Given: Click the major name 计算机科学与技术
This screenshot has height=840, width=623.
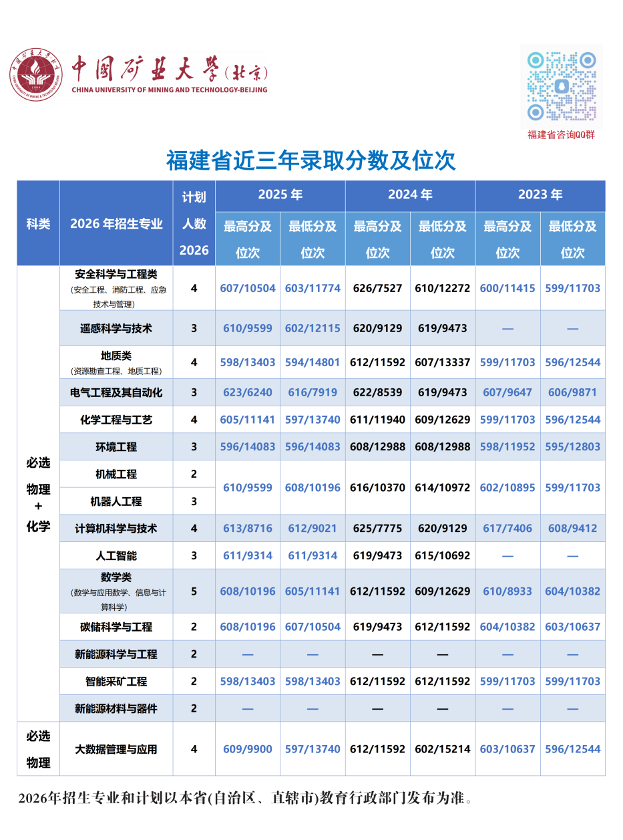Looking at the screenshot, I should (x=116, y=529).
